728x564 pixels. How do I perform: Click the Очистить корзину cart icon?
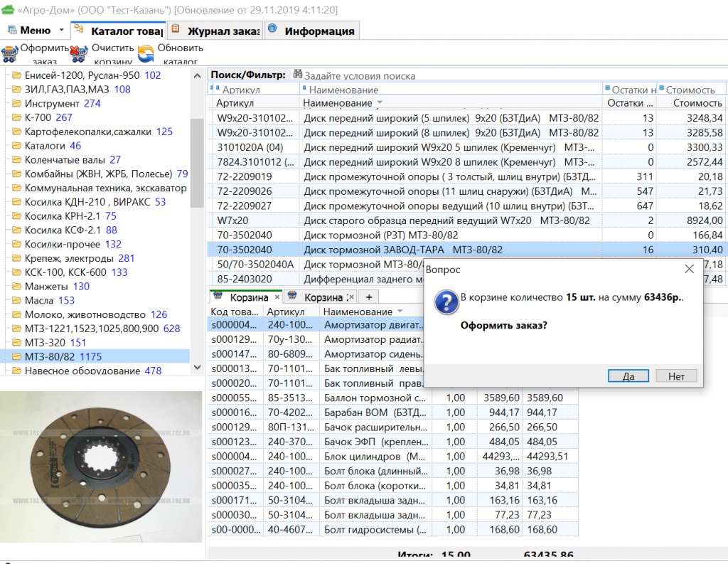coord(78,53)
